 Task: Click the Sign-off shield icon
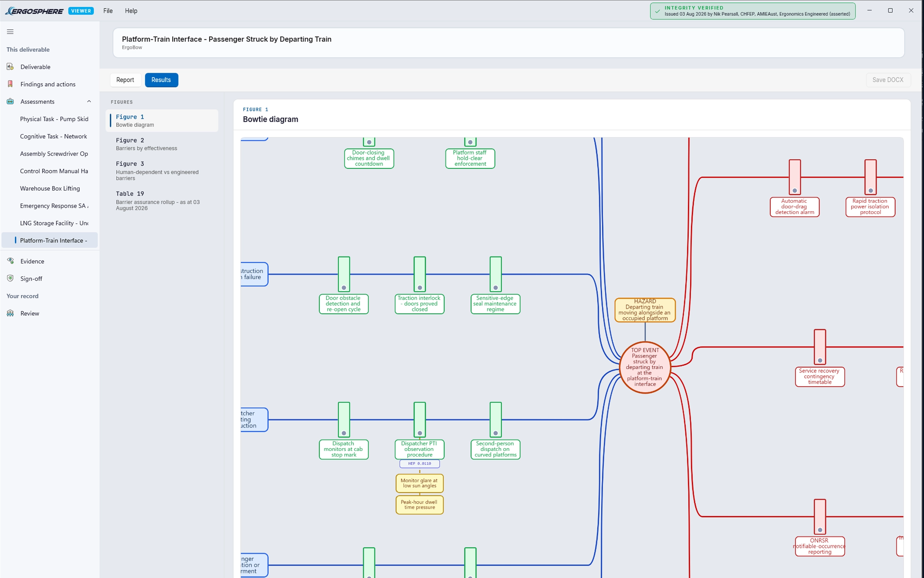pyautogui.click(x=10, y=278)
